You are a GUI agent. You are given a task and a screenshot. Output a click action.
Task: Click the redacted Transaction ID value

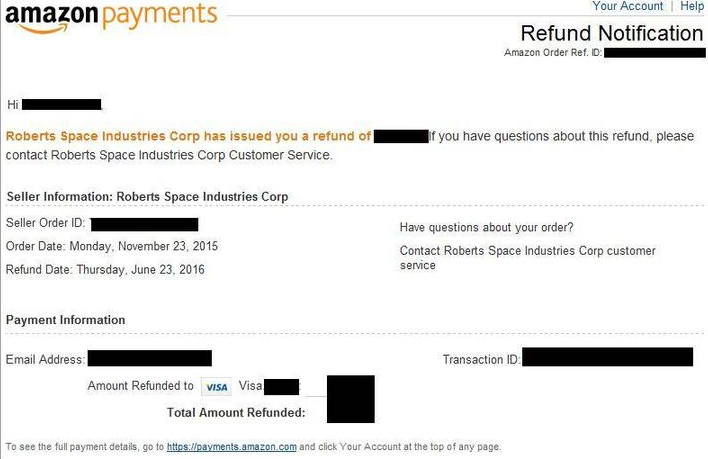click(x=607, y=357)
